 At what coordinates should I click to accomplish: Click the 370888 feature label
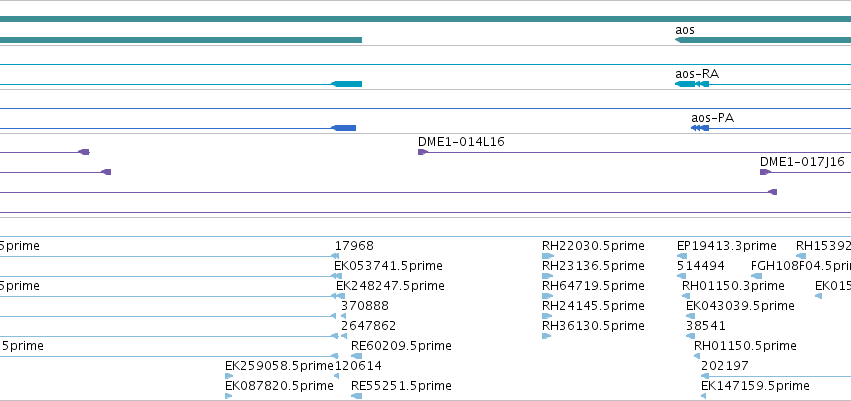(x=365, y=306)
